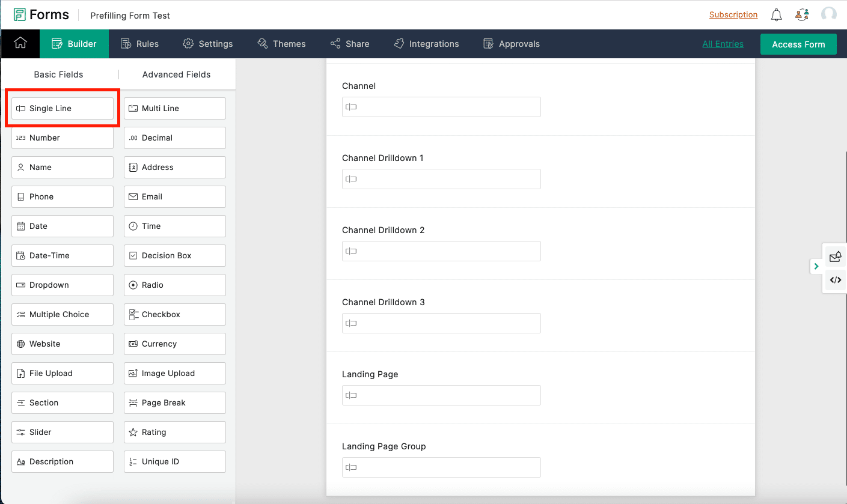
Task: Add a File Upload field
Action: point(63,373)
